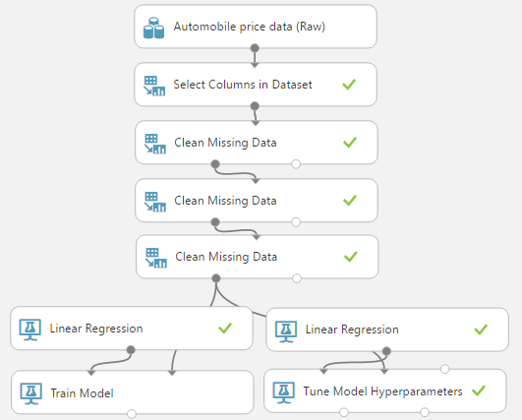The image size is (522, 420).
Task: Select the Automobile price data (Raw) module
Action: point(256,27)
